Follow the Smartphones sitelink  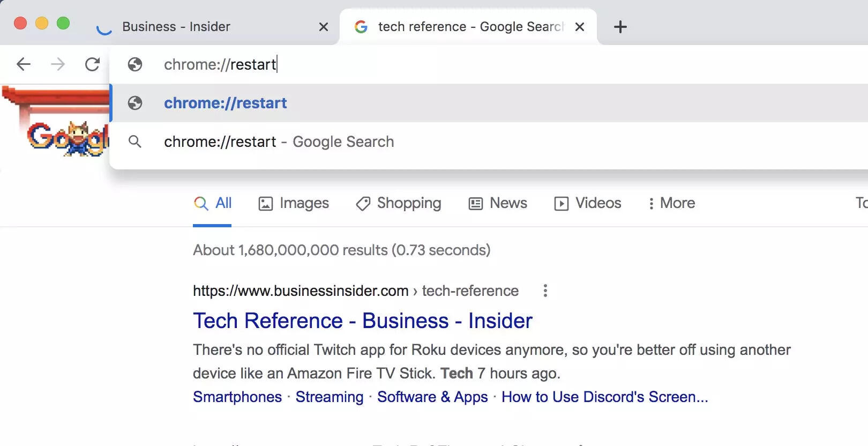tap(237, 397)
